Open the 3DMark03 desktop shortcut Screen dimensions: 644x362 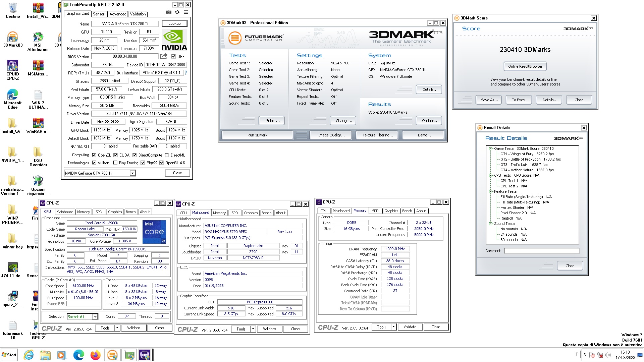[x=13, y=40]
